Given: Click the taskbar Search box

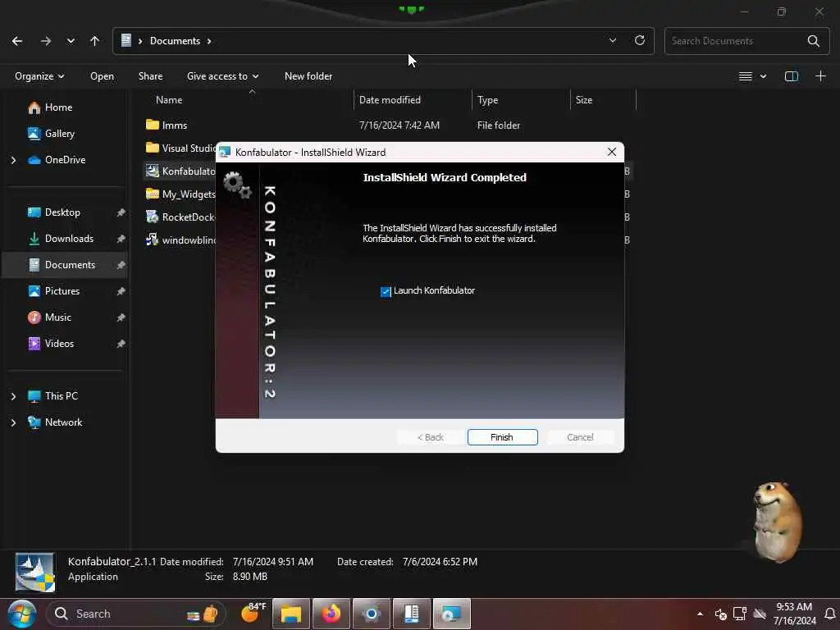Looking at the screenshot, I should click(135, 614).
